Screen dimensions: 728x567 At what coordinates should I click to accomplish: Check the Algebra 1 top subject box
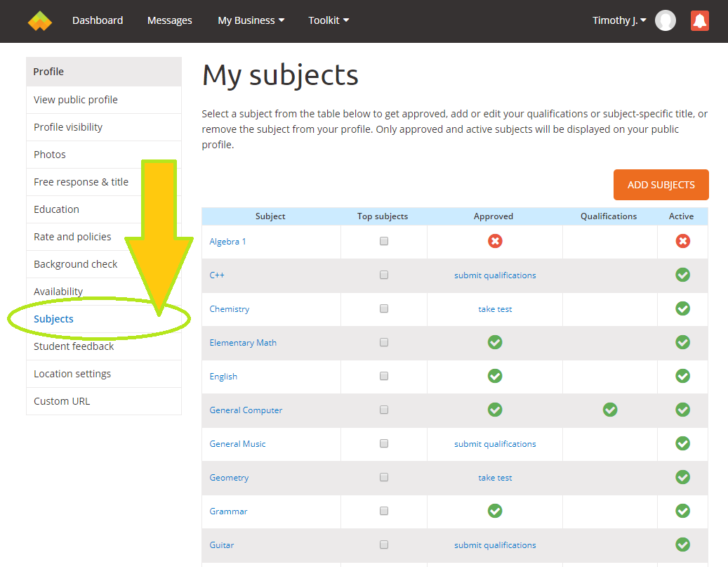coord(384,241)
